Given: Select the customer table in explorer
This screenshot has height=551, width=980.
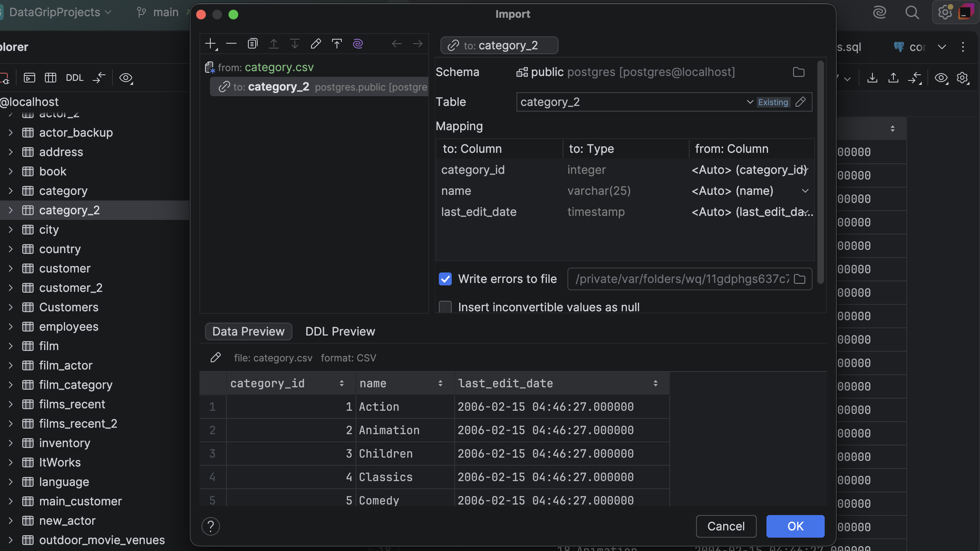Looking at the screenshot, I should [x=65, y=268].
